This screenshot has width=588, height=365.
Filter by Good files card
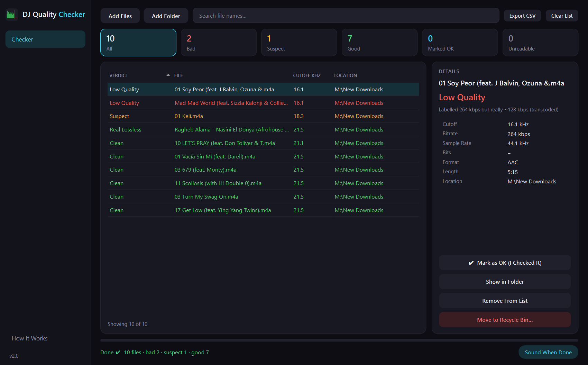tap(379, 42)
